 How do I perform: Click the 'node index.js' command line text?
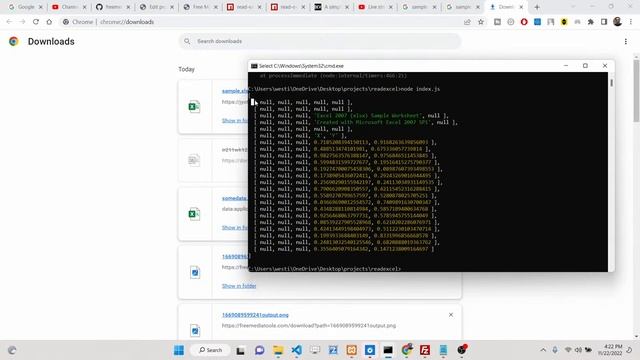click(420, 89)
